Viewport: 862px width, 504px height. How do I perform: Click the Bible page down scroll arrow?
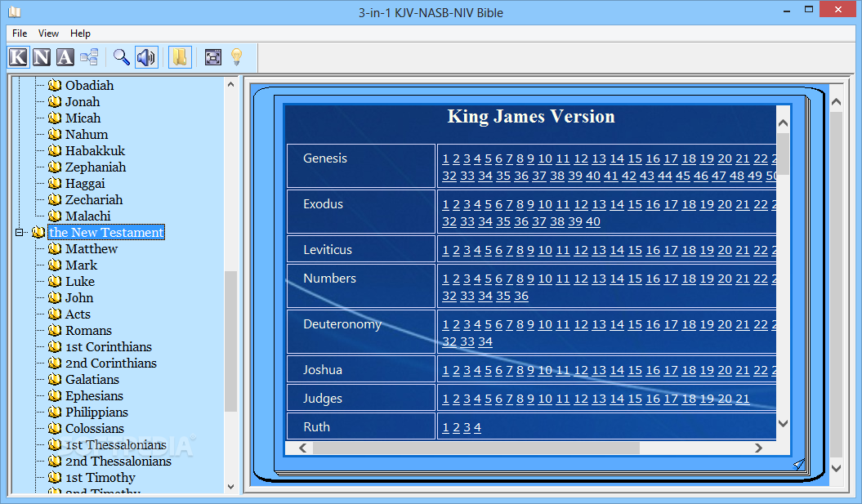point(783,423)
